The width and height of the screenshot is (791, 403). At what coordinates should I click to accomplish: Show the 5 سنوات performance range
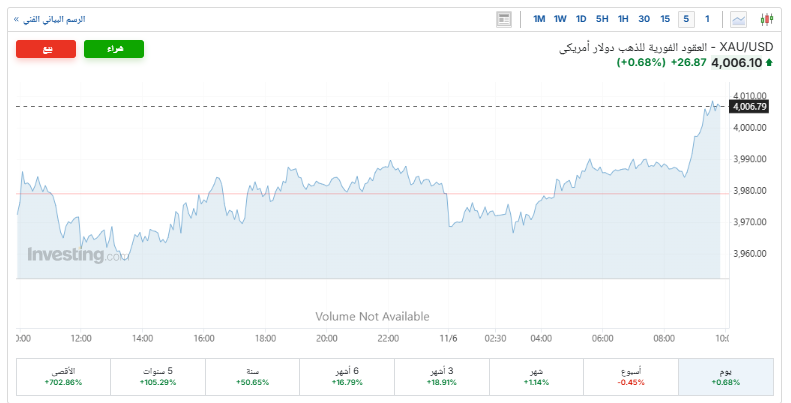click(158, 376)
